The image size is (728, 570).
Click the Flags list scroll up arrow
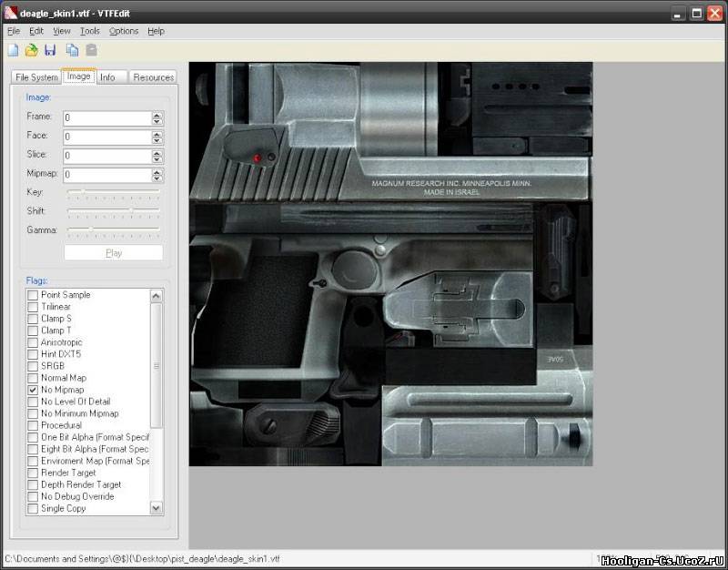point(157,295)
